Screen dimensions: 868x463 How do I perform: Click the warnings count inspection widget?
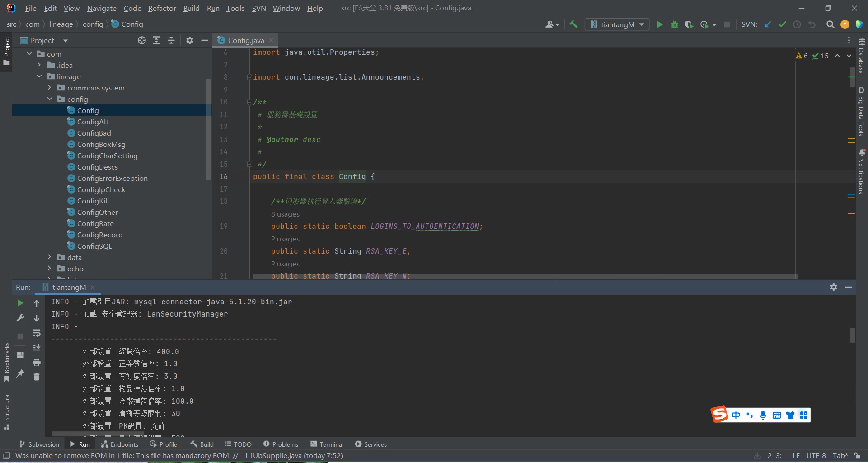[802, 56]
